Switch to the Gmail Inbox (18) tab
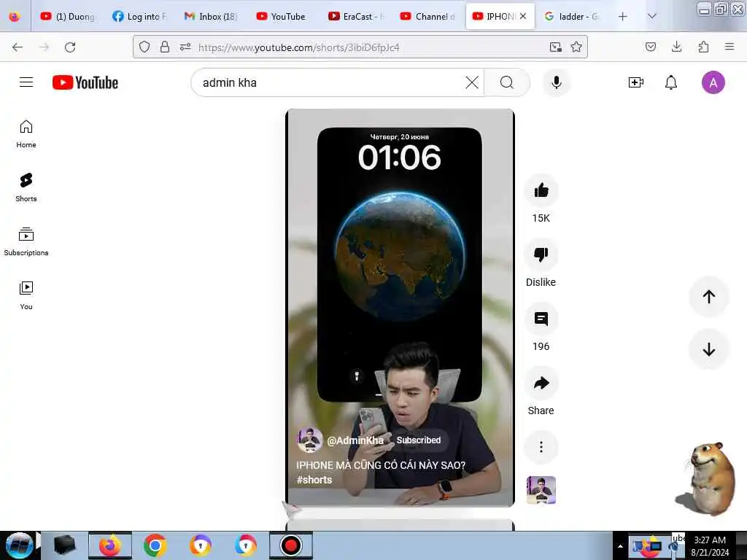 click(211, 16)
